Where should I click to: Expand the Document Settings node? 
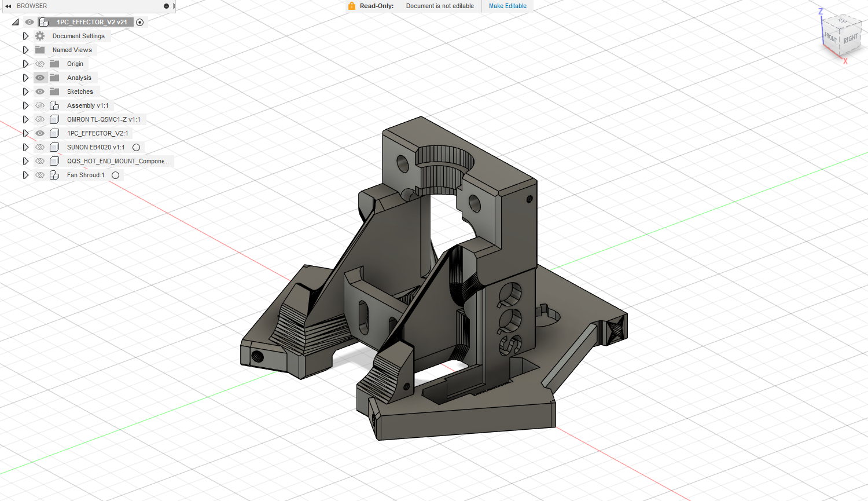[25, 36]
